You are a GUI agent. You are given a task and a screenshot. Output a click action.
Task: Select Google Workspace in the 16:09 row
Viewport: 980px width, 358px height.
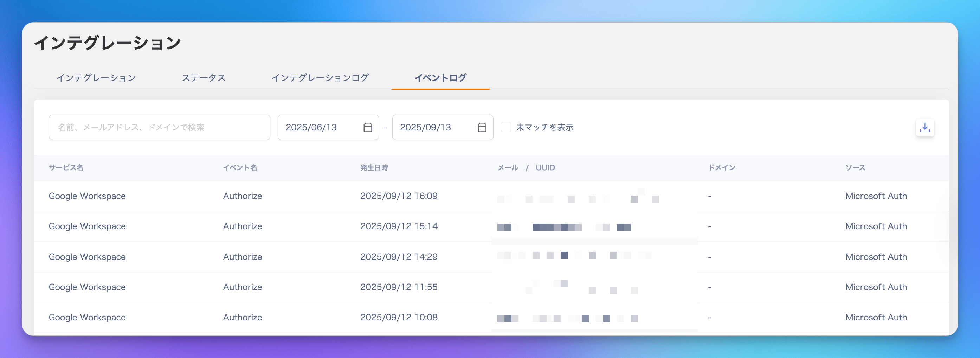[87, 196]
